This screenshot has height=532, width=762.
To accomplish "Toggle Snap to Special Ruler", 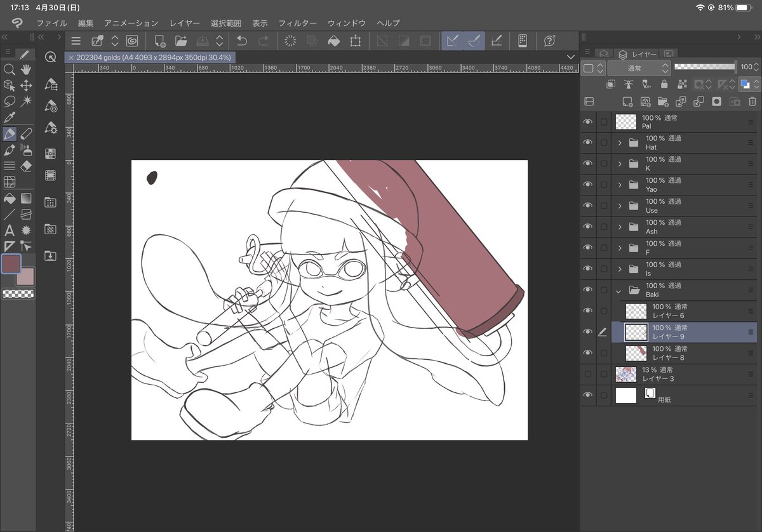I will (x=474, y=41).
